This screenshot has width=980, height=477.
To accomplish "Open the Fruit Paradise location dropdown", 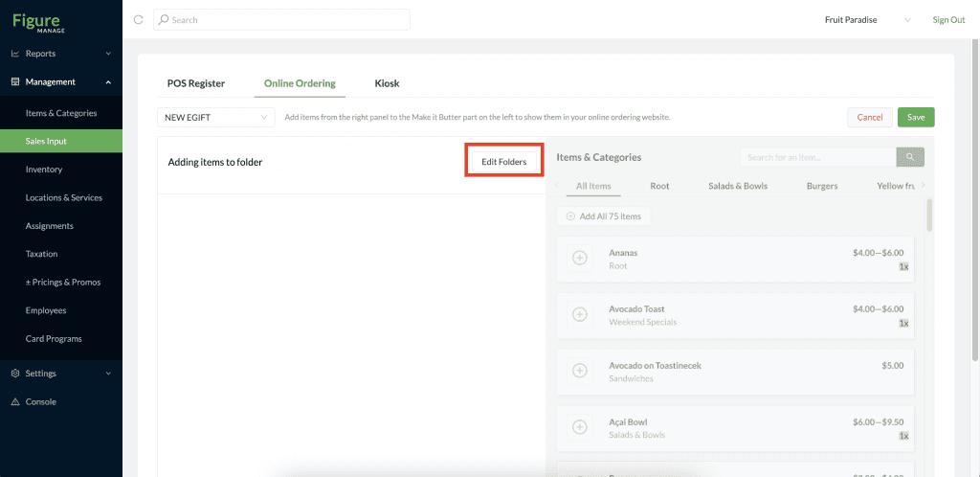I will click(867, 20).
